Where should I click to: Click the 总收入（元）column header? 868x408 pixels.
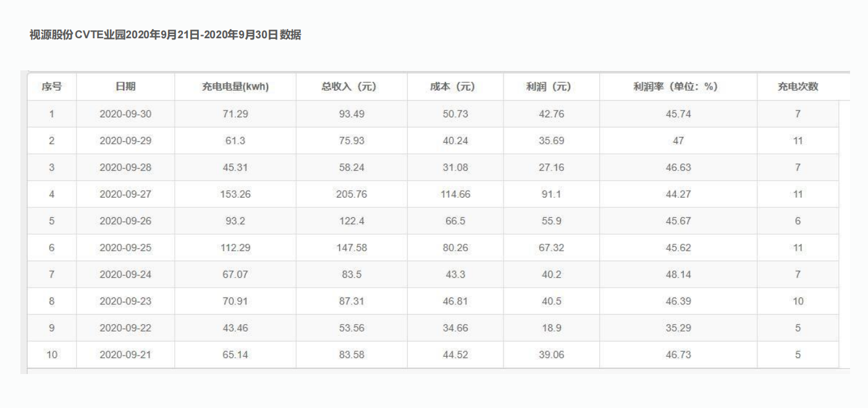tap(352, 87)
